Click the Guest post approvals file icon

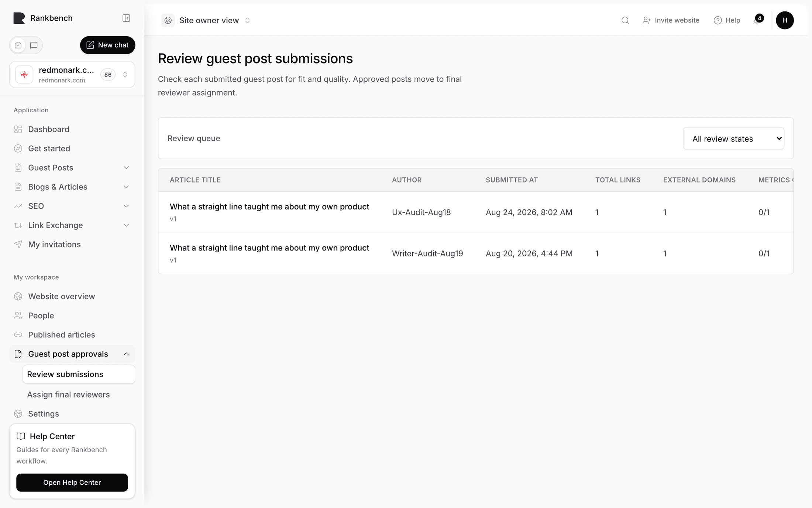tap(18, 354)
